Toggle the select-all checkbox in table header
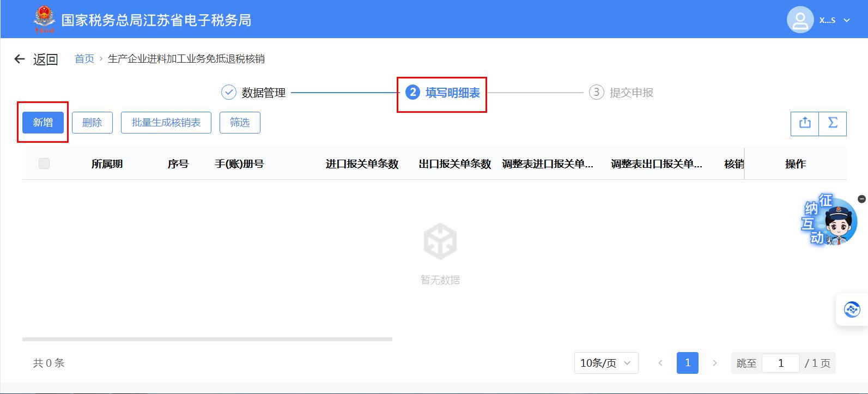The height and width of the screenshot is (394, 868). pyautogui.click(x=44, y=163)
